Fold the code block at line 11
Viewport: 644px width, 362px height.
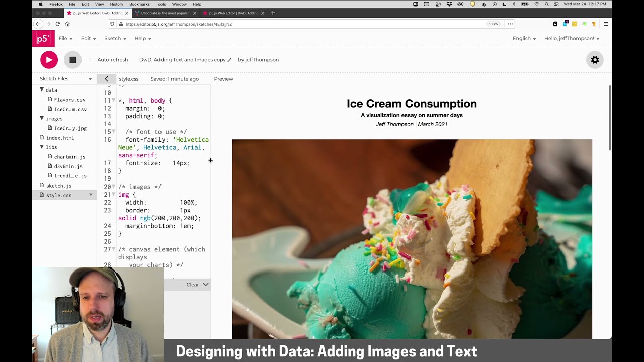pyautogui.click(x=114, y=101)
